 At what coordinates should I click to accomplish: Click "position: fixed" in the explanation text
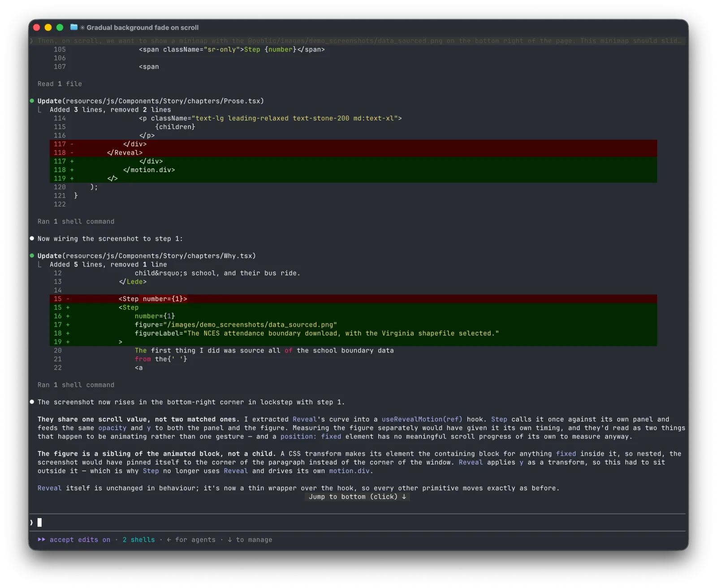pos(311,437)
